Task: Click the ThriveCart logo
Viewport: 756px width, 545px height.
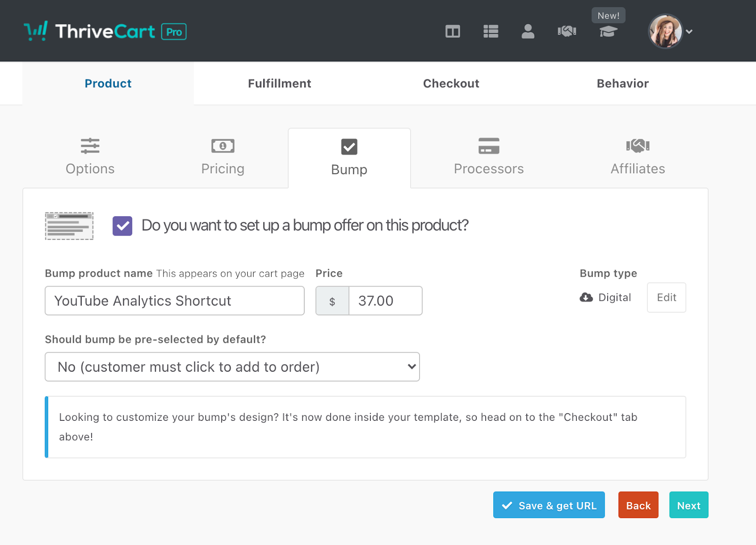Action: [x=89, y=31]
